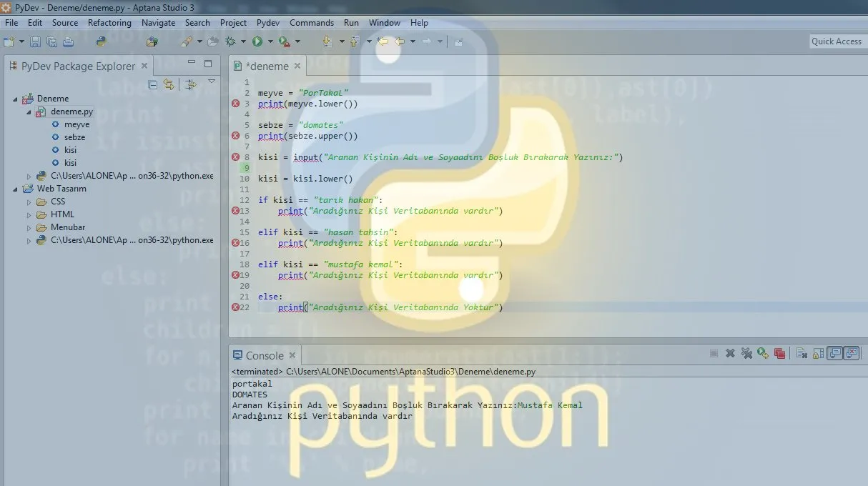Select meyve in the outline tree
This screenshot has width=868, height=486.
point(77,124)
